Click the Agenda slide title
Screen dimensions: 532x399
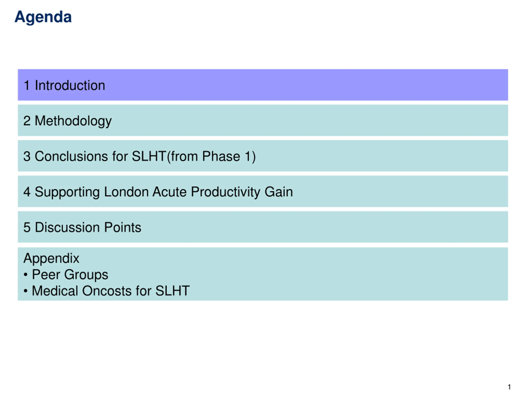43,17
